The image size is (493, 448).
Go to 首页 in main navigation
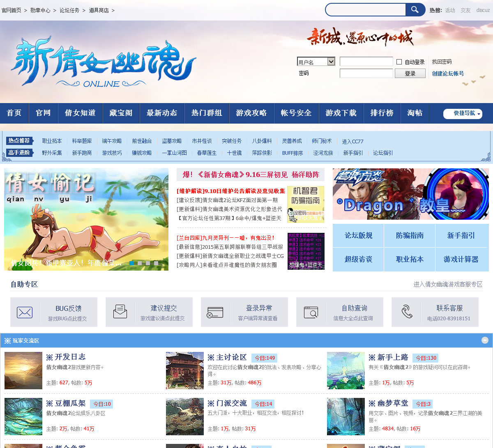[14, 113]
